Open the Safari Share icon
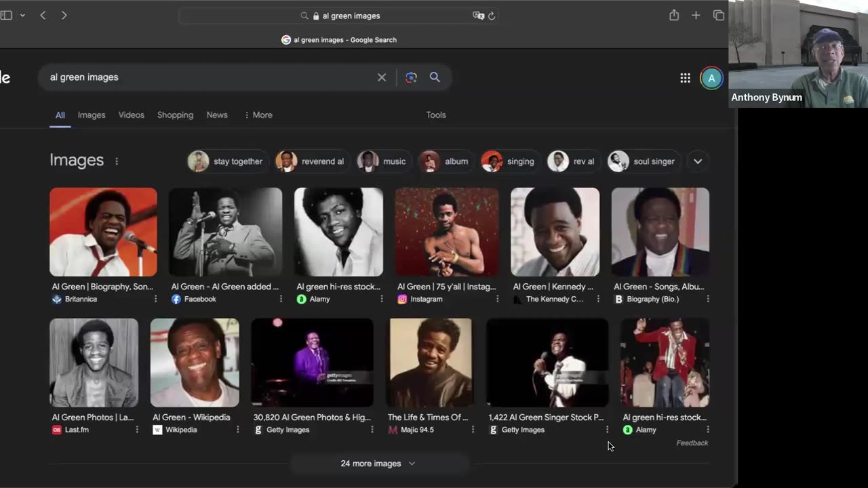868x488 pixels. coord(674,15)
